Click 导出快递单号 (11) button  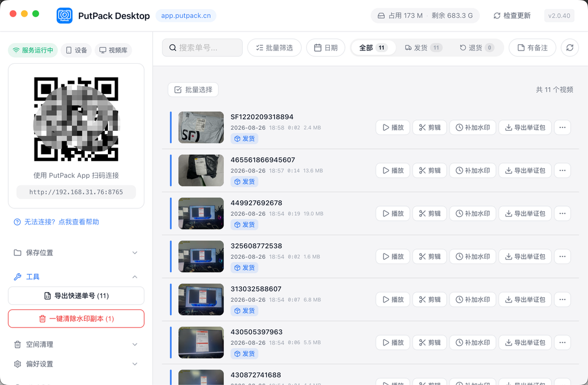click(x=76, y=296)
